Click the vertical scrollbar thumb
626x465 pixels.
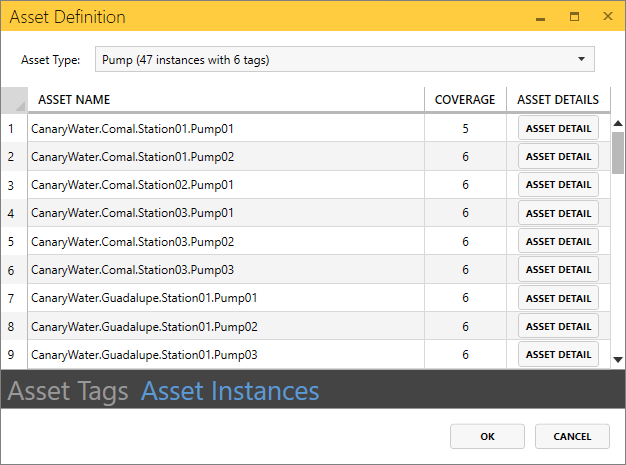[x=618, y=153]
